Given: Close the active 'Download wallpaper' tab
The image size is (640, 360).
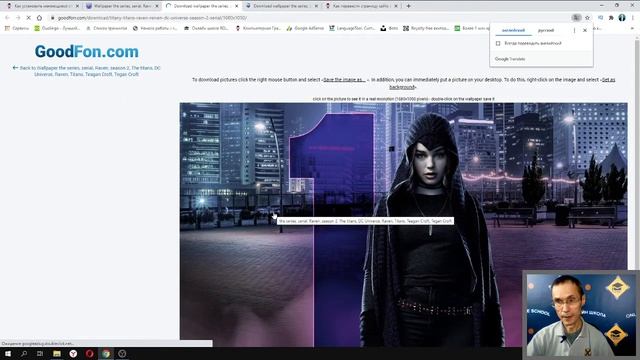Looking at the screenshot, I should pyautogui.click(x=236, y=6).
